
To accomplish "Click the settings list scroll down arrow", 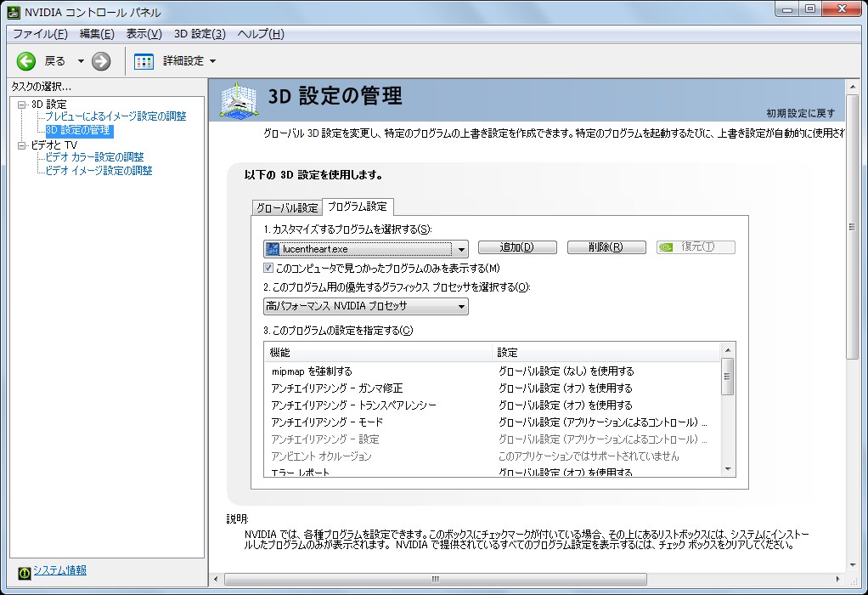I will [x=727, y=469].
